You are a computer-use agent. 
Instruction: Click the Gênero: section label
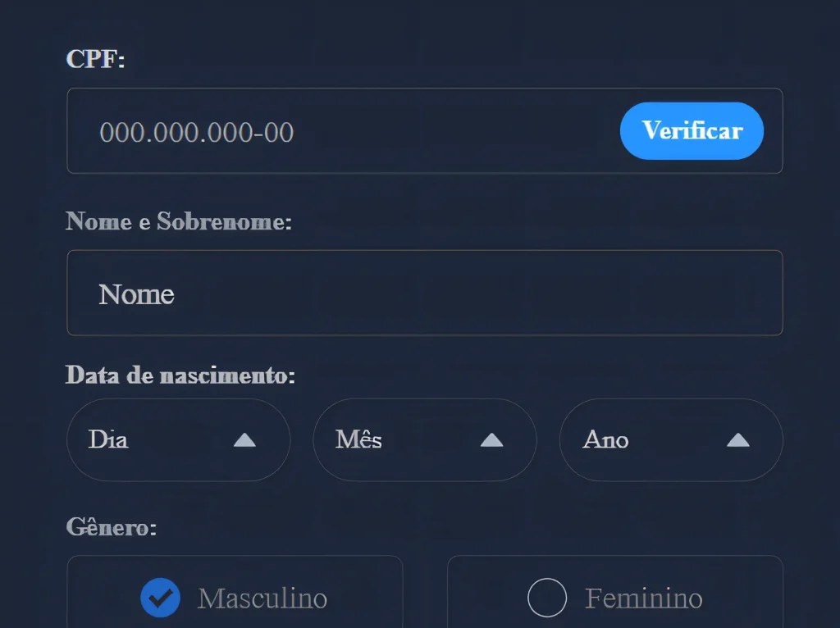(111, 527)
